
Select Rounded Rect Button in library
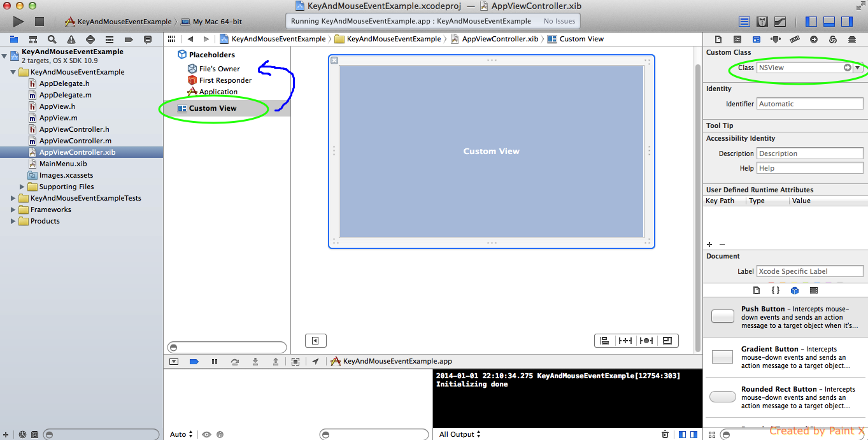pos(785,397)
